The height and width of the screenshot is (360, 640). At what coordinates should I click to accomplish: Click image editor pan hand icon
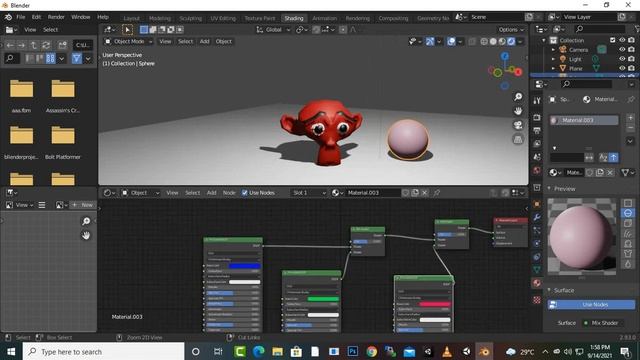pyautogui.click(x=86, y=236)
